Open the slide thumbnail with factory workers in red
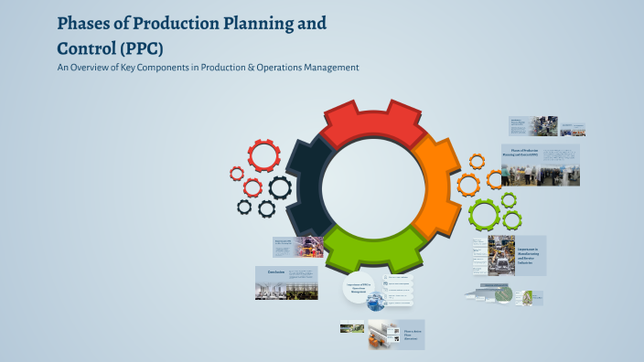This screenshot has height=362, width=644. 298,247
